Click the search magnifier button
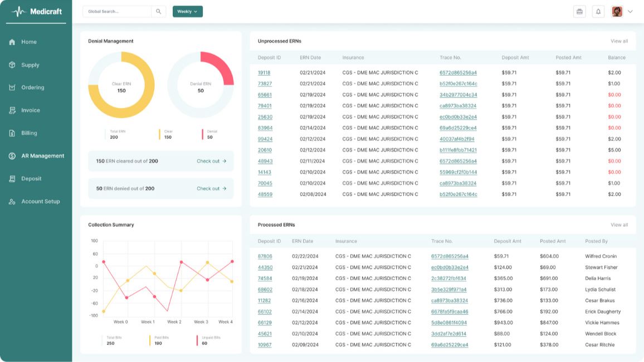Image resolution: width=644 pixels, height=362 pixels. (158, 11)
